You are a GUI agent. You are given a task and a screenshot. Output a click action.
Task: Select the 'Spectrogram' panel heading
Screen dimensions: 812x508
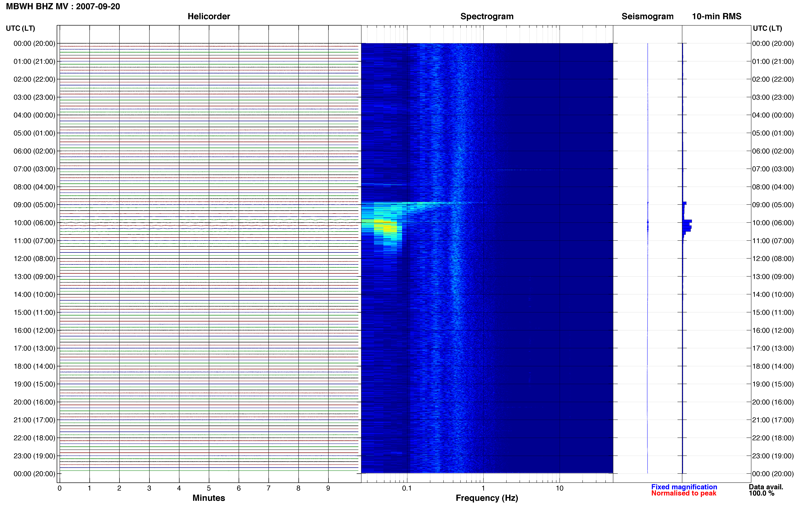click(x=487, y=16)
